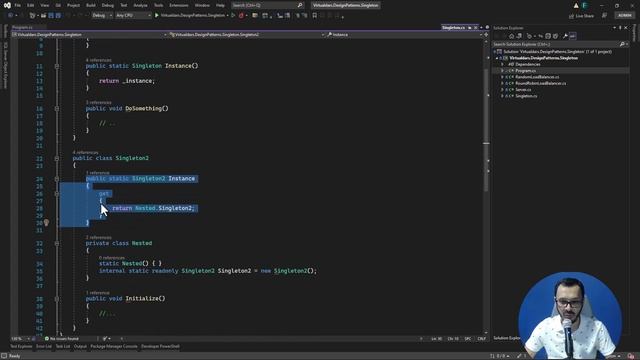
Task: Open the Developer PowerShell tab
Action: (x=160, y=347)
